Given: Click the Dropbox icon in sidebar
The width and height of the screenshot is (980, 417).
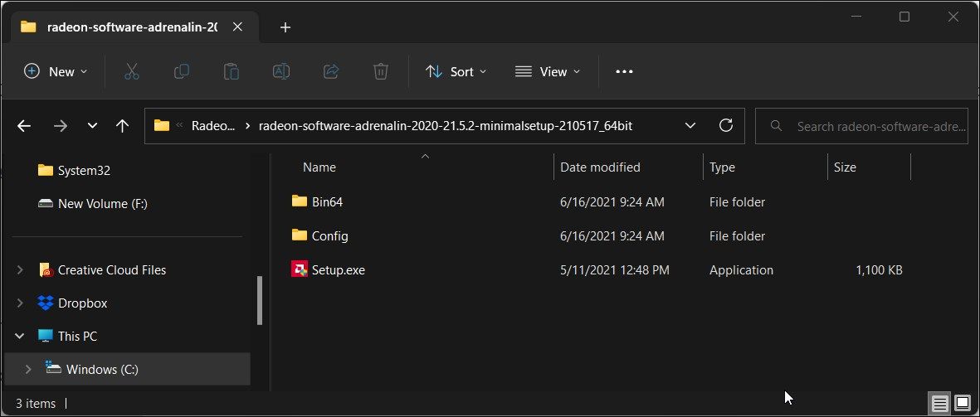Looking at the screenshot, I should coord(46,303).
